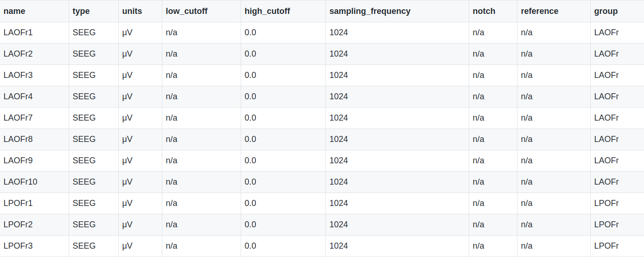Click the "group" column header
Image resolution: width=644 pixels, height=257 pixels.
606,11
